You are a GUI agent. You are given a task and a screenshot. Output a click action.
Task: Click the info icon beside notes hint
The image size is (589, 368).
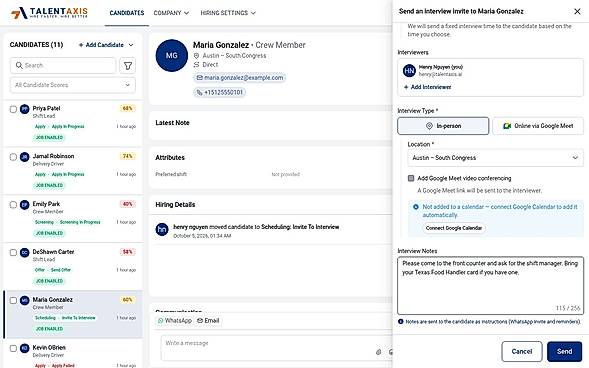(x=401, y=322)
